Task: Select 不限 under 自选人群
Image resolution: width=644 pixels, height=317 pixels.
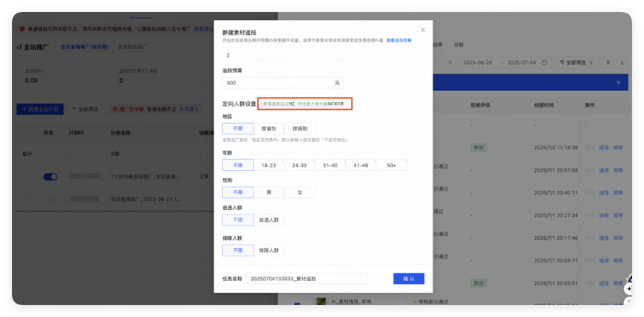Action: tap(238, 220)
